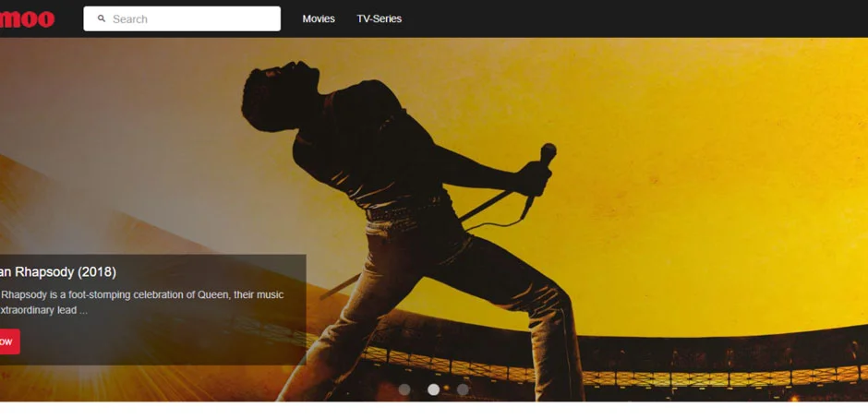Screen dimensions: 868x419
Task: Click the red watch now button
Action: [x=9, y=341]
